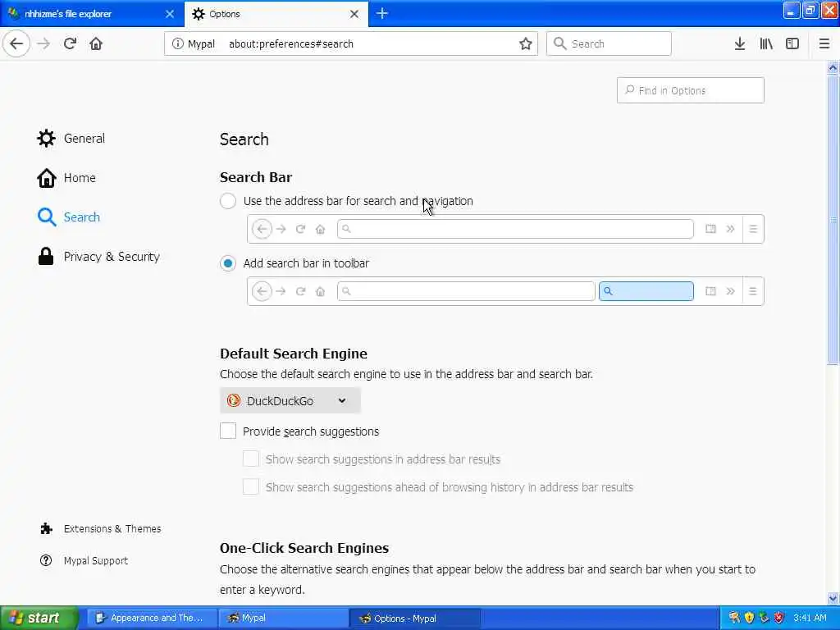Open the Downloads arrow icon
This screenshot has width=840, height=630.
[x=740, y=44]
